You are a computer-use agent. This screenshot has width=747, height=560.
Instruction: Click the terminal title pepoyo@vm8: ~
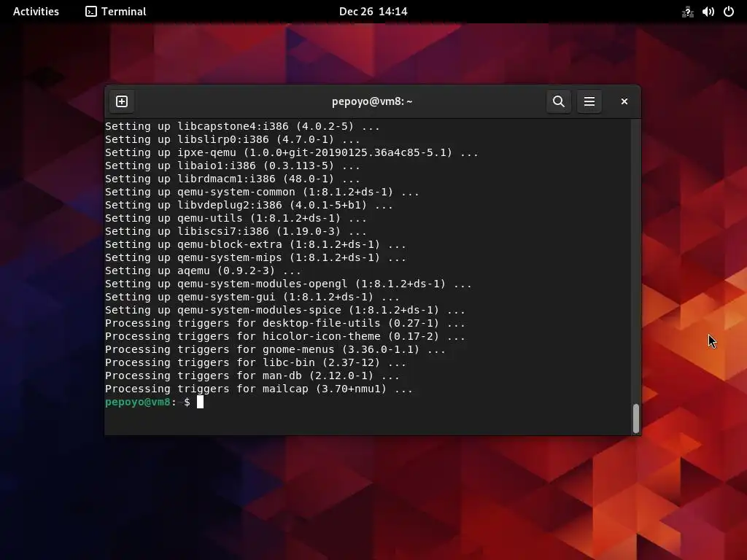coord(372,101)
